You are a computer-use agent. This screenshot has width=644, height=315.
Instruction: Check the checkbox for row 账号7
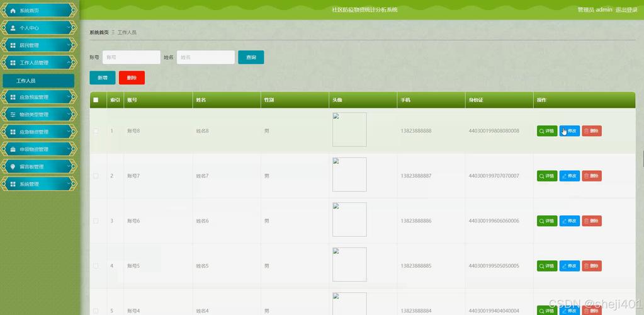point(96,176)
